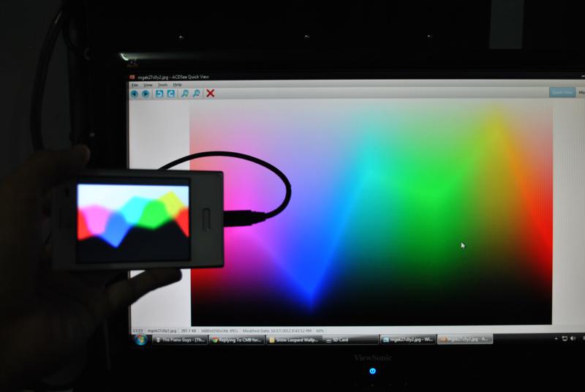The width and height of the screenshot is (585, 392).
Task: Zoom in on the image
Action: (x=185, y=94)
